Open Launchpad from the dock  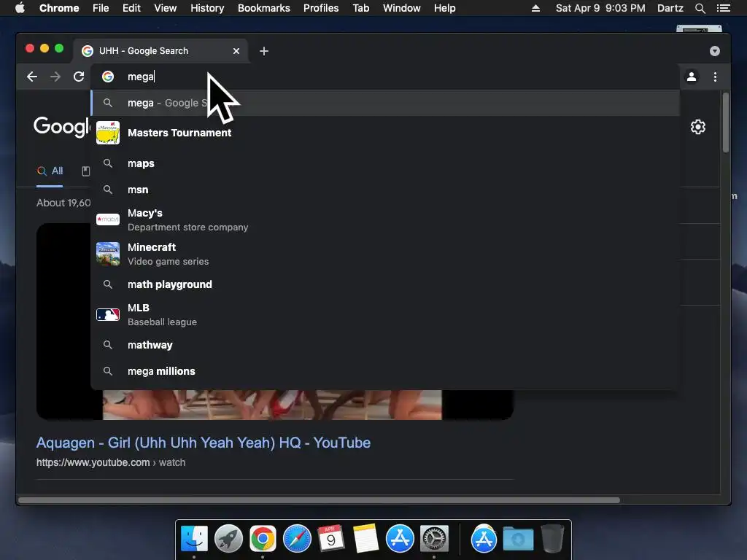(x=228, y=539)
